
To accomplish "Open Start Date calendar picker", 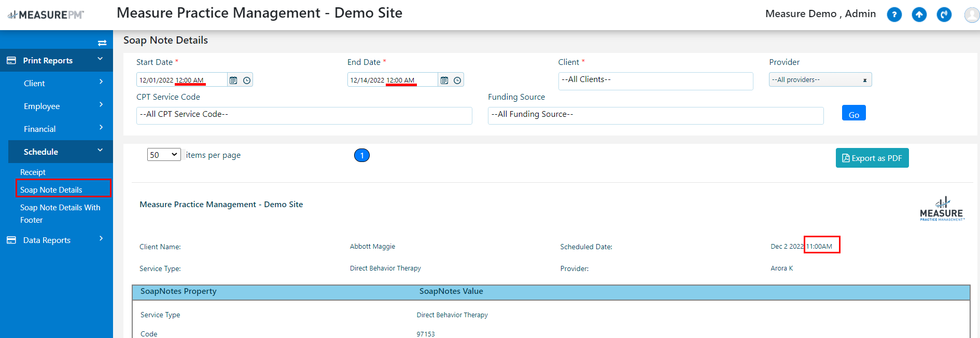I will [233, 80].
